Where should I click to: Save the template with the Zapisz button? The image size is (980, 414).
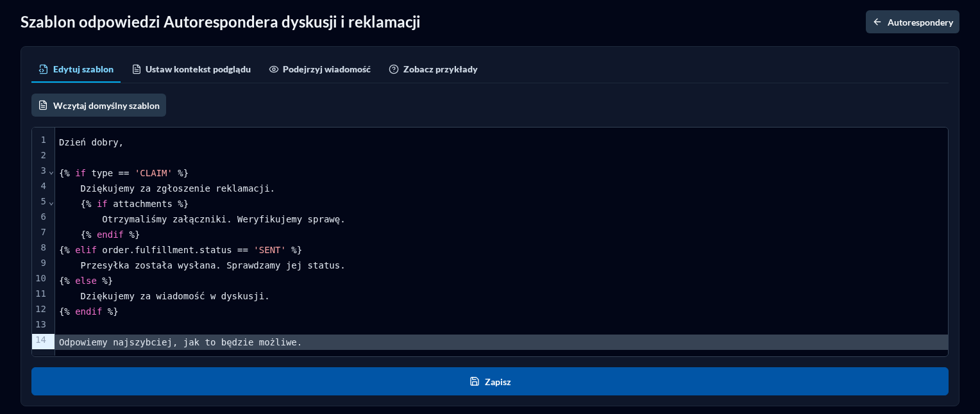(490, 381)
